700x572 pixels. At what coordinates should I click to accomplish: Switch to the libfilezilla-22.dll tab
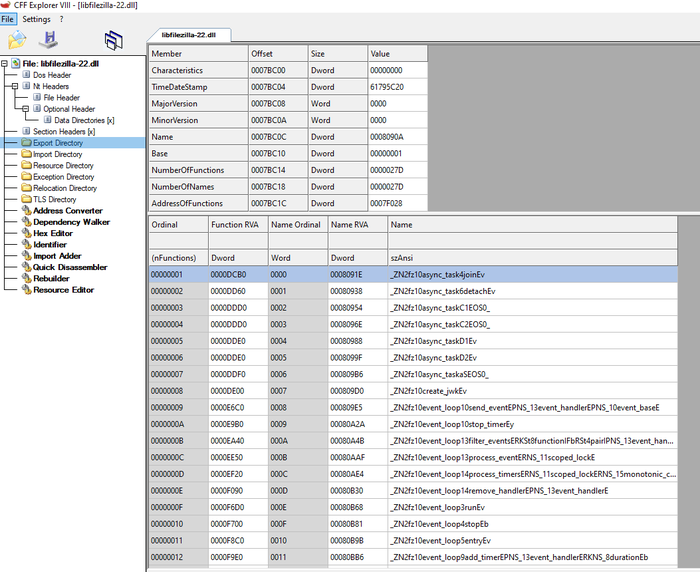189,35
